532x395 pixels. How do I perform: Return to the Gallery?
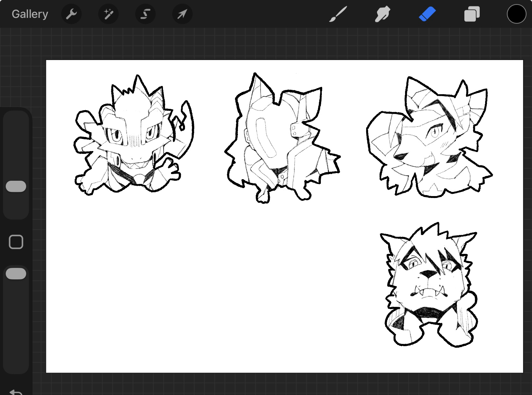coord(30,14)
